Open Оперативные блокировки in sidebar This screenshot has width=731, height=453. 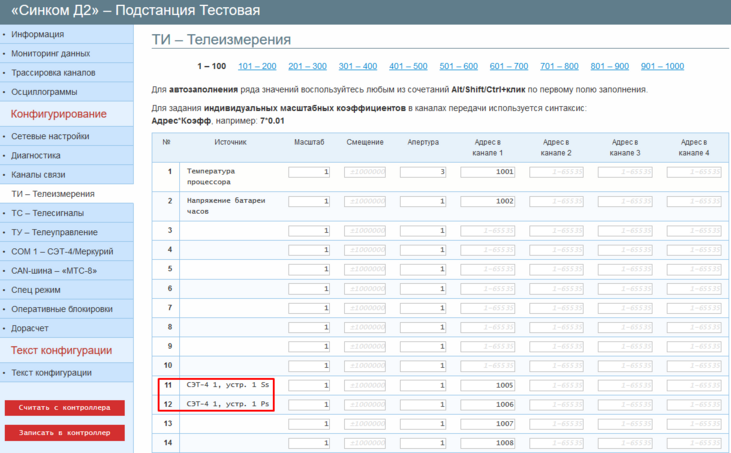pyautogui.click(x=61, y=309)
